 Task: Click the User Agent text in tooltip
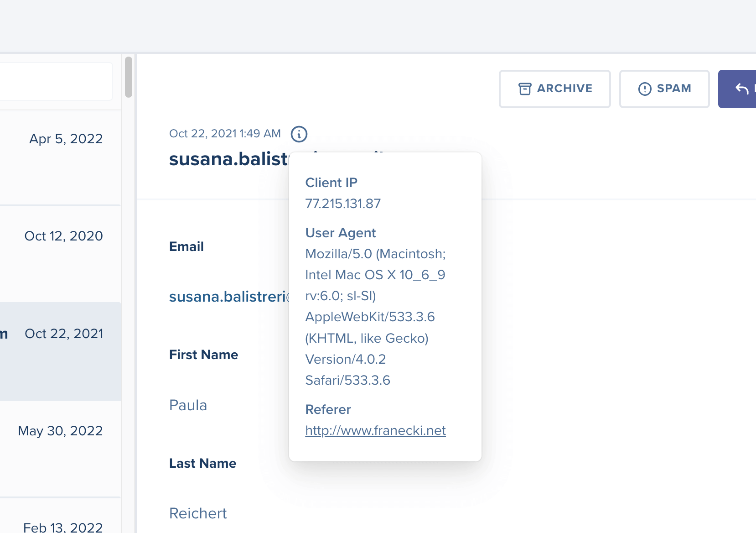(340, 233)
